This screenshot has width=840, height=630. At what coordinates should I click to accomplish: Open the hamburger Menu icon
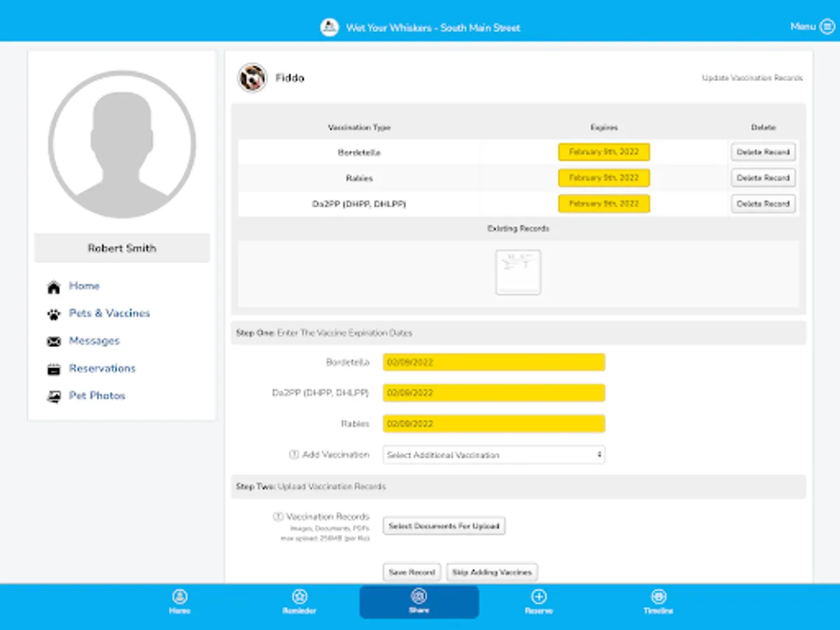pyautogui.click(x=827, y=27)
